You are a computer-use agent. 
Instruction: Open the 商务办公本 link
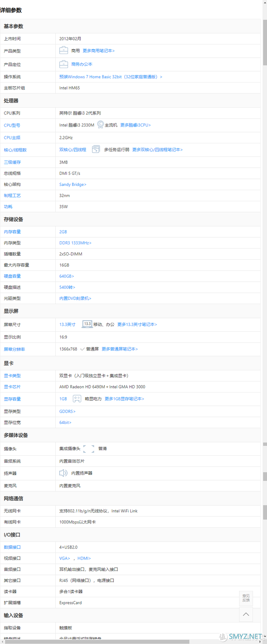(82, 64)
